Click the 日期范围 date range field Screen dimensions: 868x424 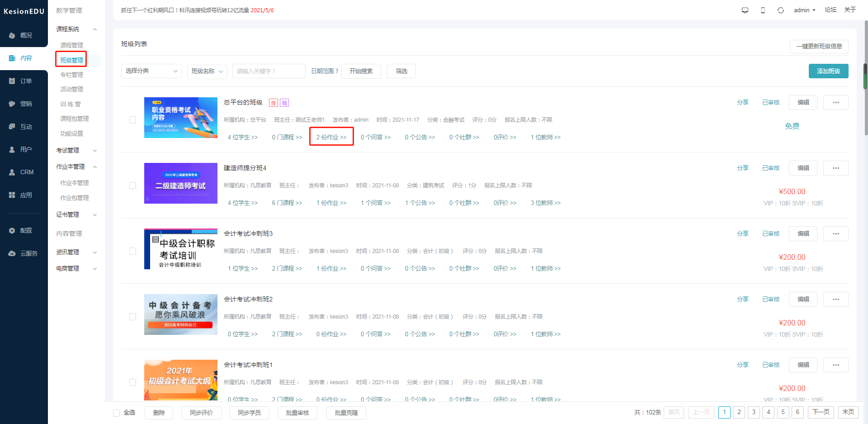pos(325,71)
